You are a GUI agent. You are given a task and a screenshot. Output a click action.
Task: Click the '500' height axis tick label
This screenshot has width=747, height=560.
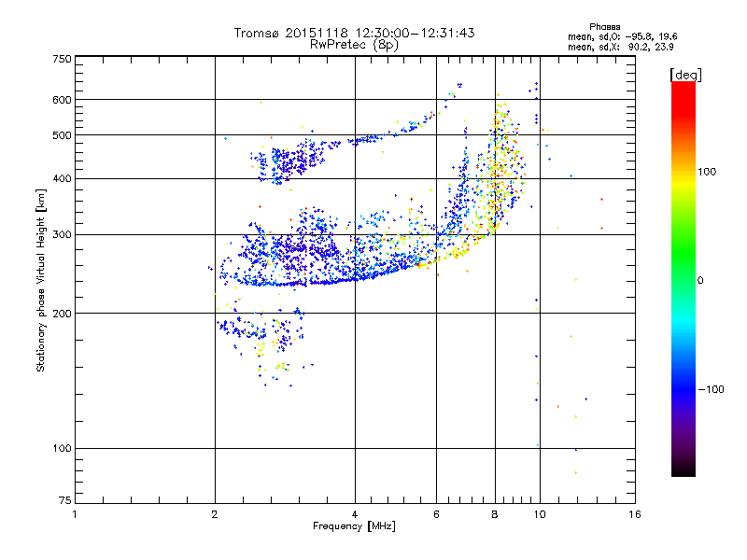(x=62, y=135)
